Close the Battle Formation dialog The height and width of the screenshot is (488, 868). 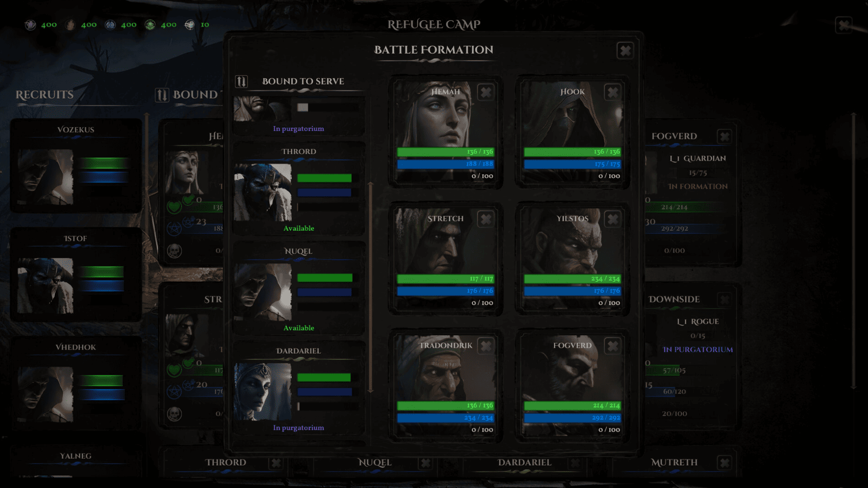point(625,51)
